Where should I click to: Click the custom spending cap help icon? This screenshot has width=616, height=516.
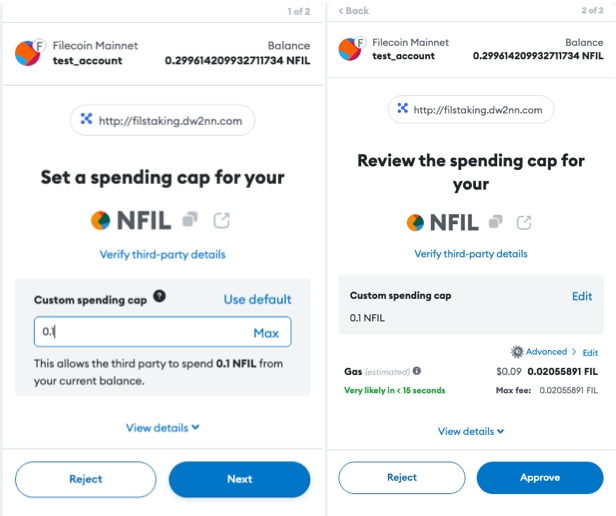coord(160,298)
